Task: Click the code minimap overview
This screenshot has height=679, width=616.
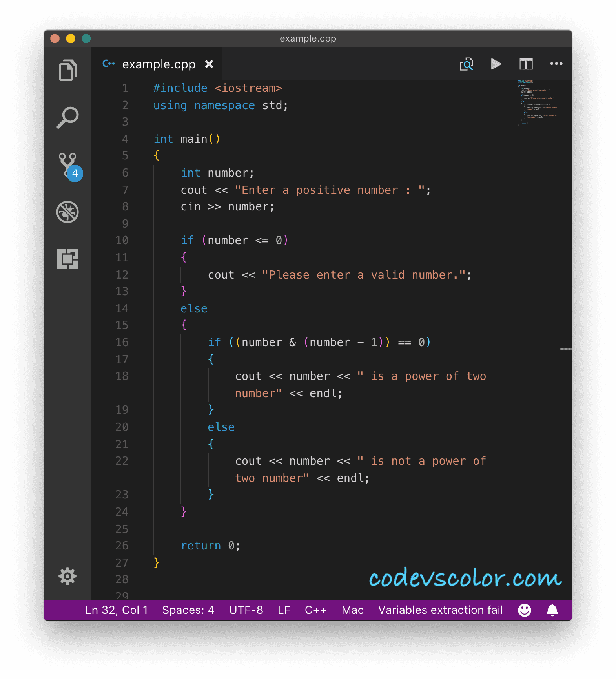Action: (538, 102)
